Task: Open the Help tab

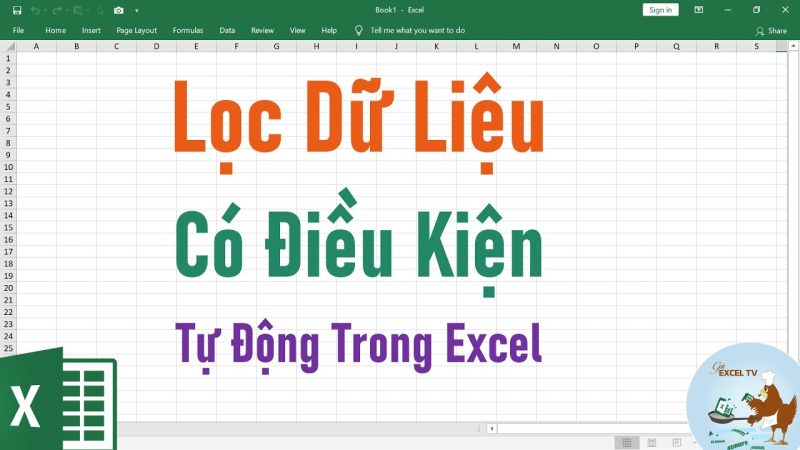Action: [x=329, y=30]
